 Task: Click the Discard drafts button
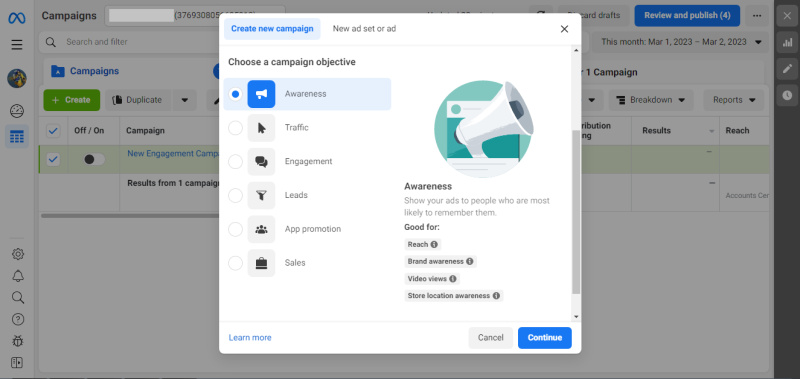(592, 16)
